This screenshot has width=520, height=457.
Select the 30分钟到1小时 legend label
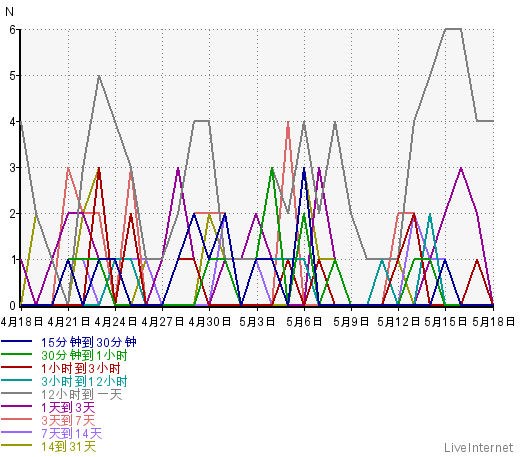tap(84, 355)
